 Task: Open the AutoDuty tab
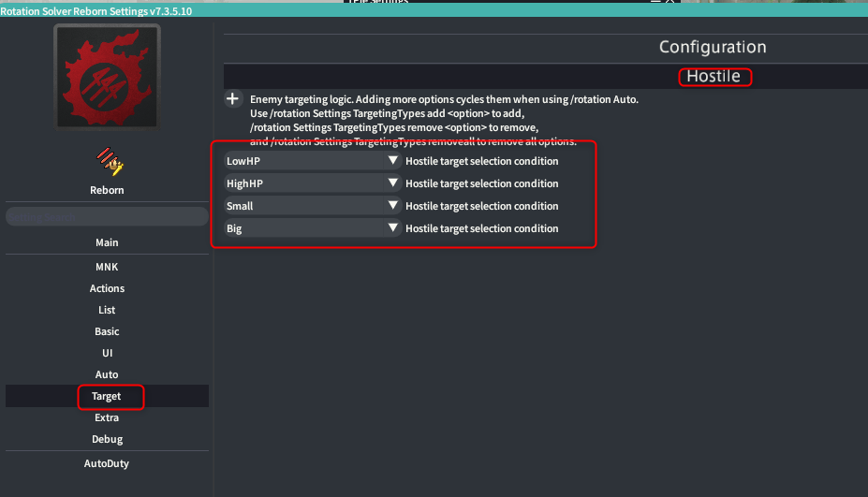click(107, 463)
